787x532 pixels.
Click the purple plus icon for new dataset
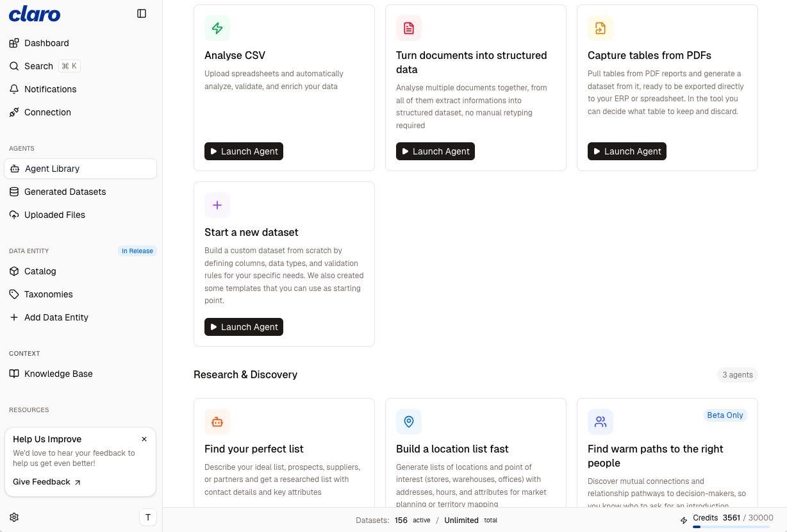pyautogui.click(x=217, y=205)
